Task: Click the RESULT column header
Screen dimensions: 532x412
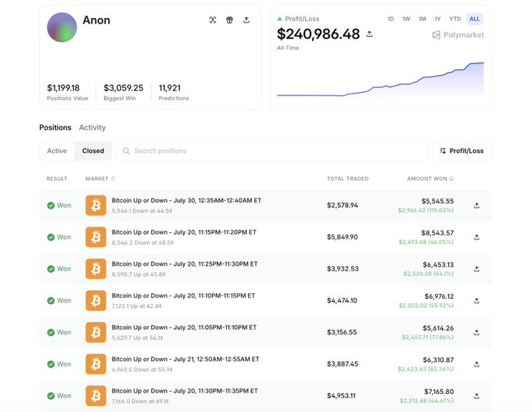Action: tap(57, 179)
